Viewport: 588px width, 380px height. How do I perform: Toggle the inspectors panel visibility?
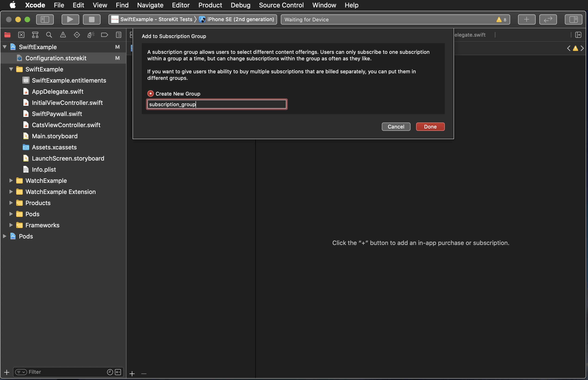click(573, 19)
